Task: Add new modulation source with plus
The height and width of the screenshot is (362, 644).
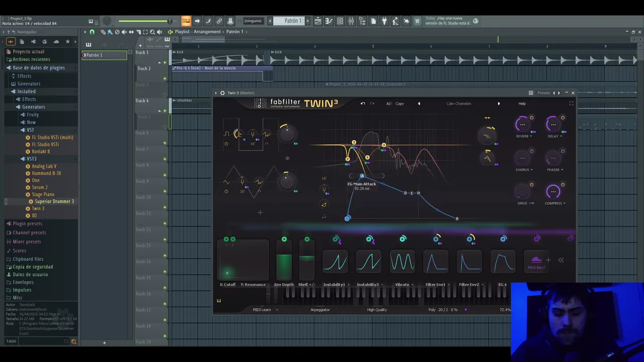Action: coord(548,260)
